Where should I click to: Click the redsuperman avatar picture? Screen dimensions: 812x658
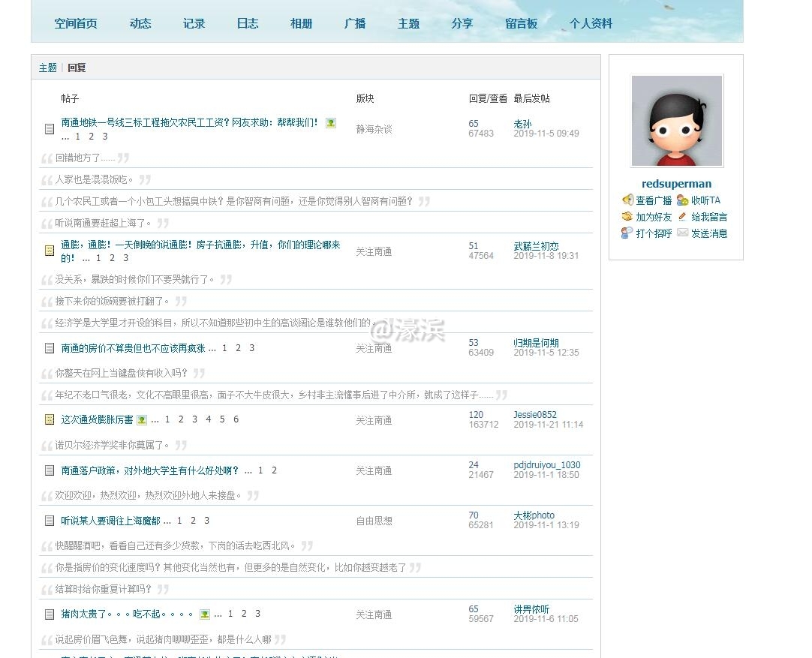point(677,121)
